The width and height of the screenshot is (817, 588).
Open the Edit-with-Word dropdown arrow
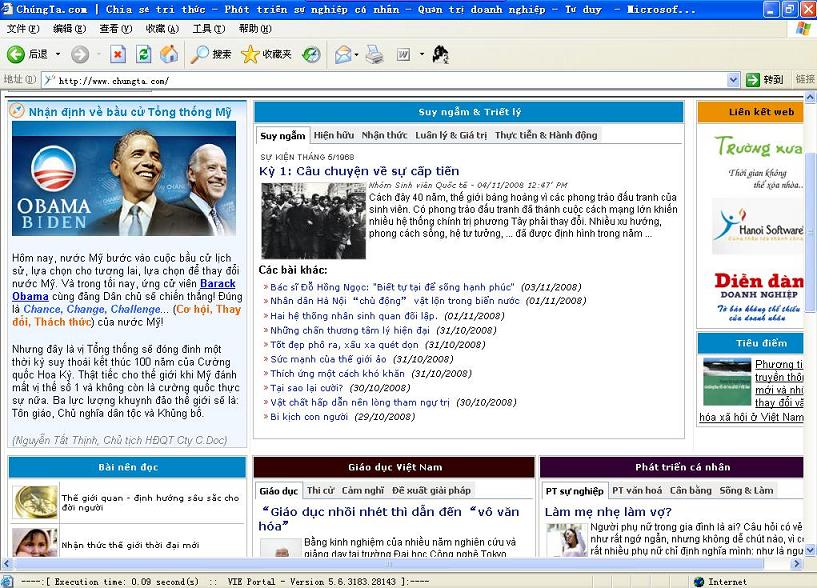421,54
